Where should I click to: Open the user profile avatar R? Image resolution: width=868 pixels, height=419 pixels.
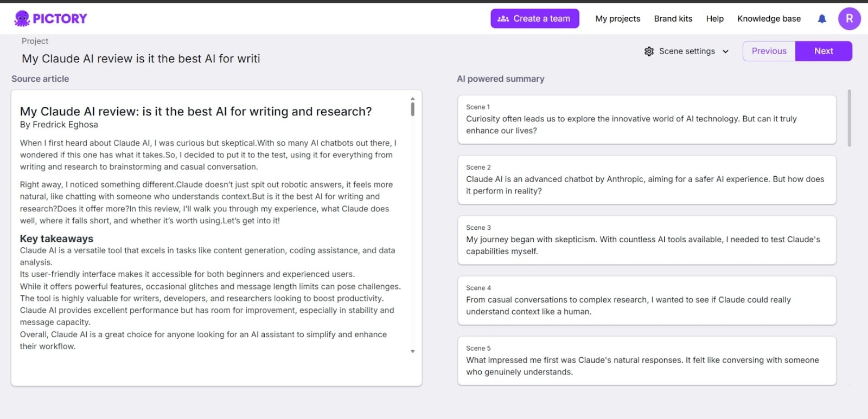(x=849, y=18)
